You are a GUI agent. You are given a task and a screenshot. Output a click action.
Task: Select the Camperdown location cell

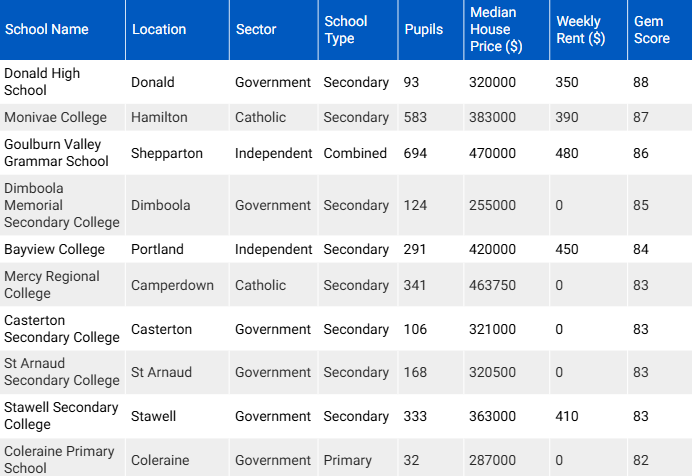[x=172, y=285]
